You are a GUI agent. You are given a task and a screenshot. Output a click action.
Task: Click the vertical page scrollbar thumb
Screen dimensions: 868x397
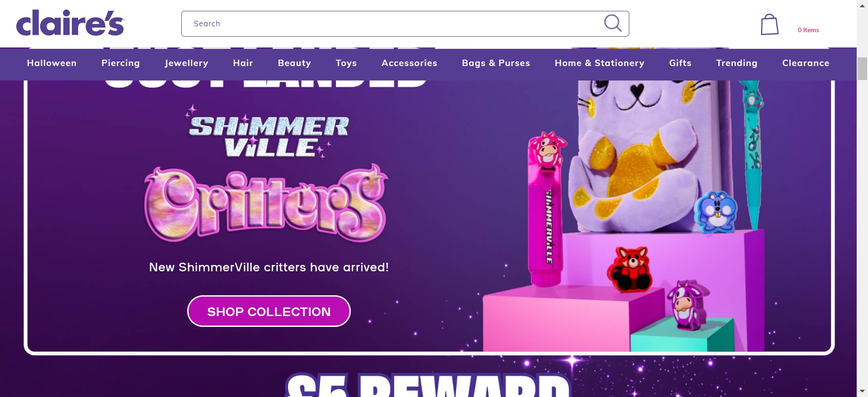pos(863,69)
